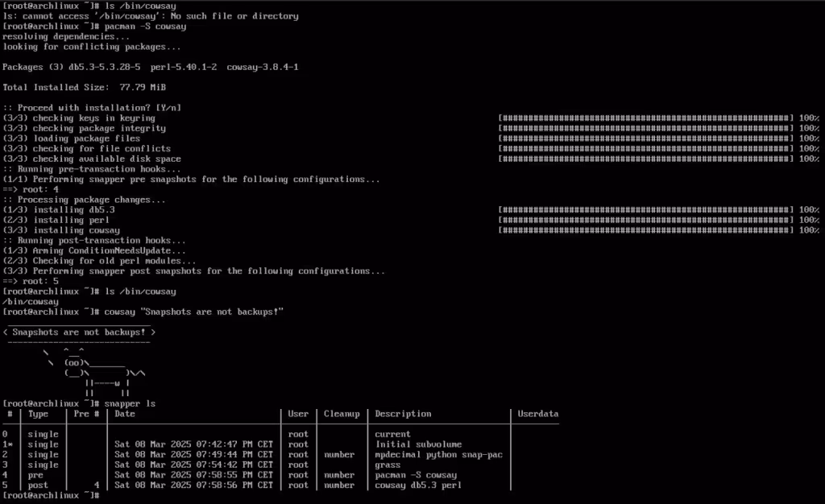825x504 pixels.
Task: Click the 'Description' column header
Action: pos(403,414)
